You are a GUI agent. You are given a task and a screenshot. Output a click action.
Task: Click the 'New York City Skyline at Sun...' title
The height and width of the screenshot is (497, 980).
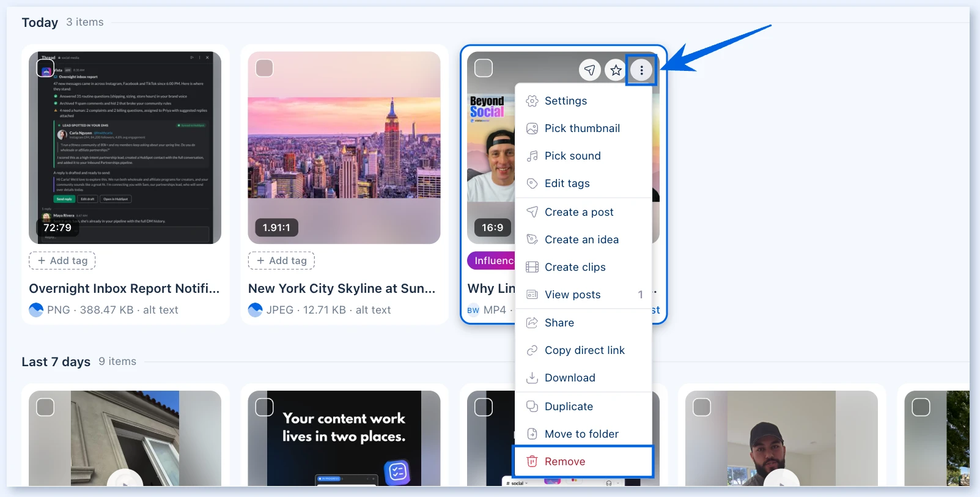(342, 289)
